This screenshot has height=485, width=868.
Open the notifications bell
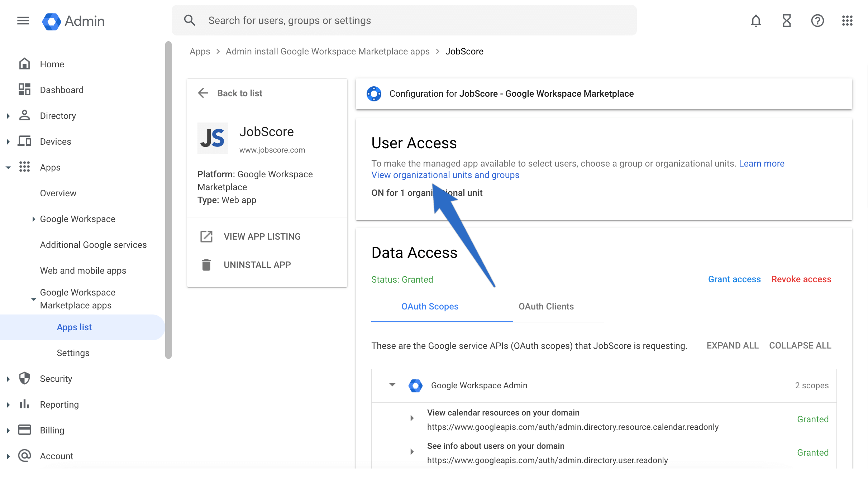point(756,21)
